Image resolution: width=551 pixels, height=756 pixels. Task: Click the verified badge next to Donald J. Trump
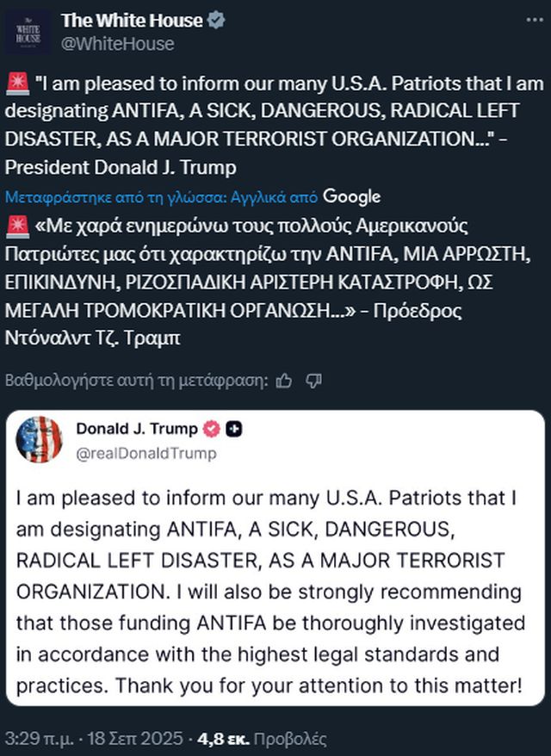[x=211, y=429]
